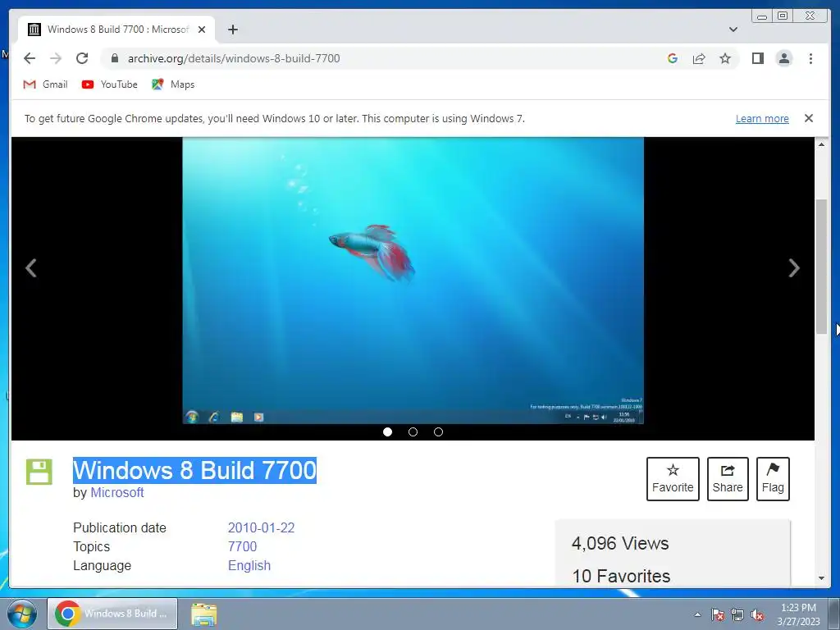
Task: Close the Windows 8 Build 7700 tab
Action: [x=202, y=30]
